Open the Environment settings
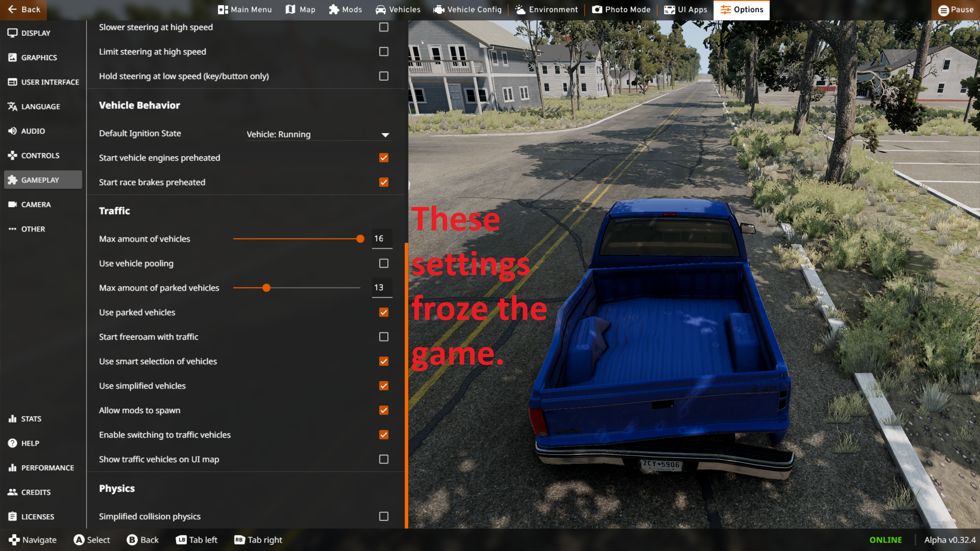980x551 pixels. coord(546,10)
